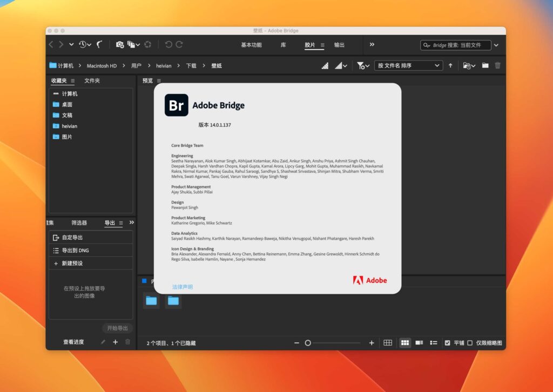Open the 按文件名排序 dropdown
Image resolution: width=553 pixels, height=392 pixels.
click(x=408, y=65)
